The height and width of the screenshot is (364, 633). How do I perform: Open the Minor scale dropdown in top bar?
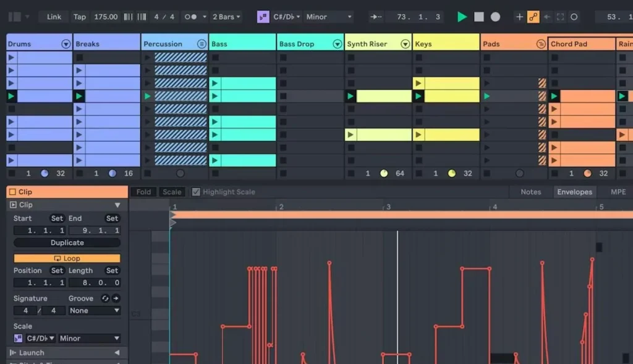click(x=329, y=17)
